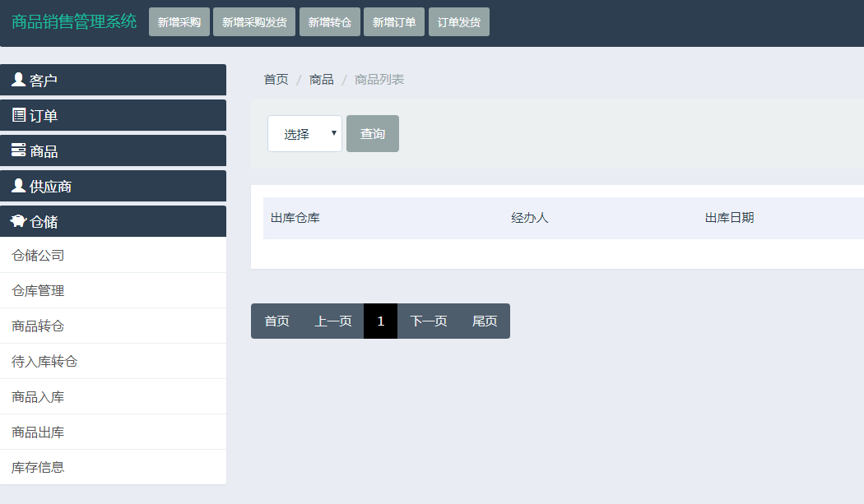864x504 pixels.
Task: Click the 新增采购发货 toolbar button
Action: 254,22
